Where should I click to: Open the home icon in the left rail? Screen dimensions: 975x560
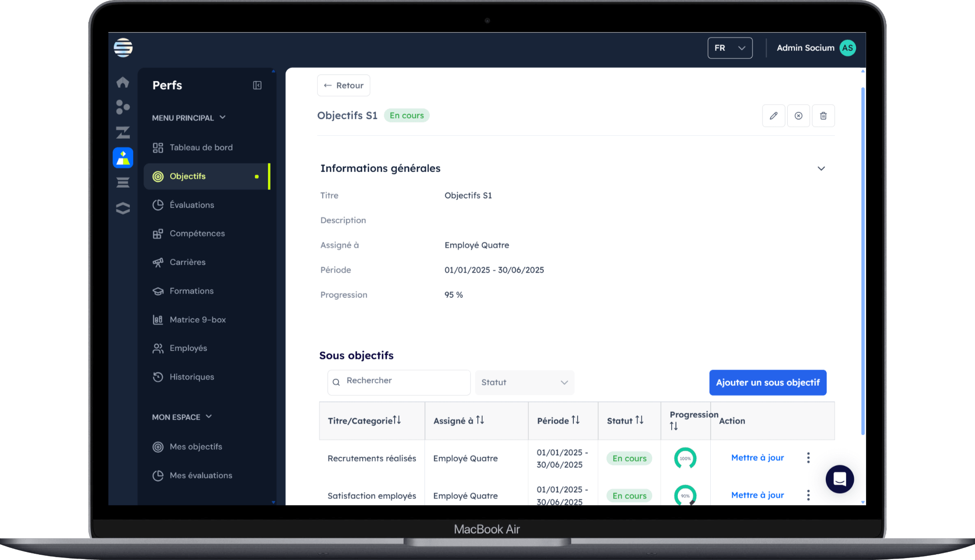point(123,82)
